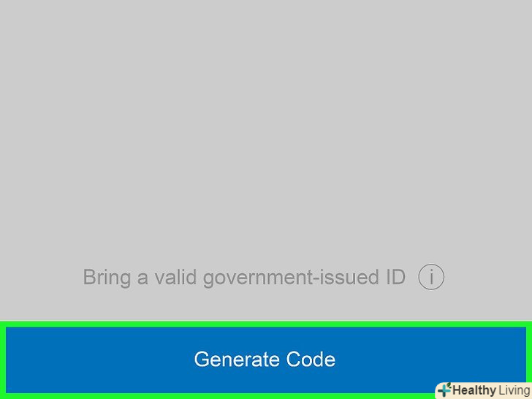View the info tooltip for ID requirements
The image size is (532, 399).
(x=431, y=277)
